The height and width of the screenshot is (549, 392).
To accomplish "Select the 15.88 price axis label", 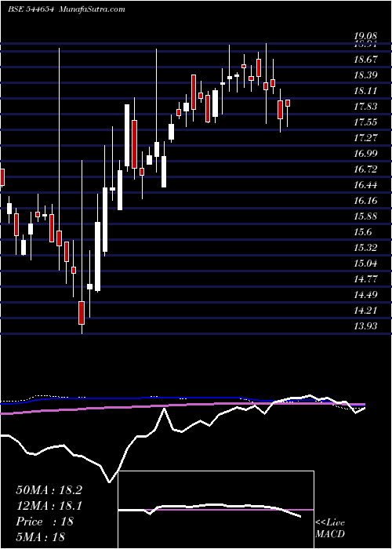I will pos(365,216).
